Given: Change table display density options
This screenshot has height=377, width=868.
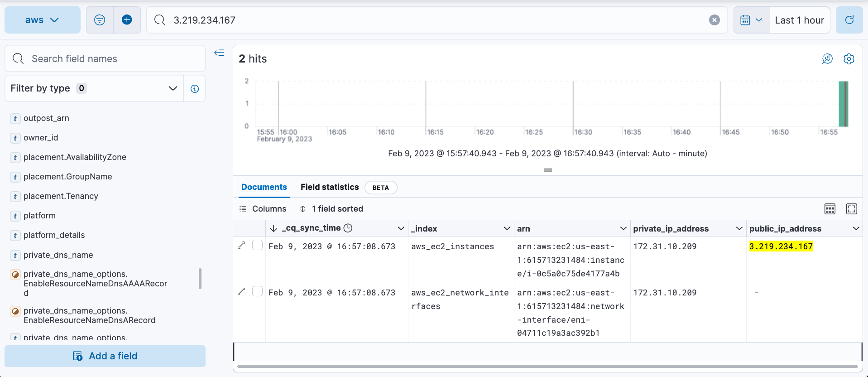Looking at the screenshot, I should (x=830, y=209).
